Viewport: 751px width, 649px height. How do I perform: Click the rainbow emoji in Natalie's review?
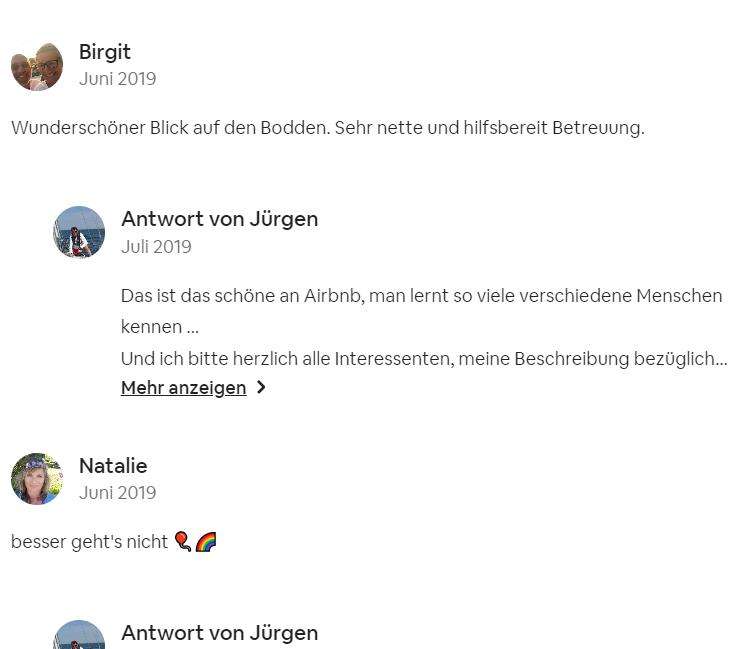(x=206, y=542)
